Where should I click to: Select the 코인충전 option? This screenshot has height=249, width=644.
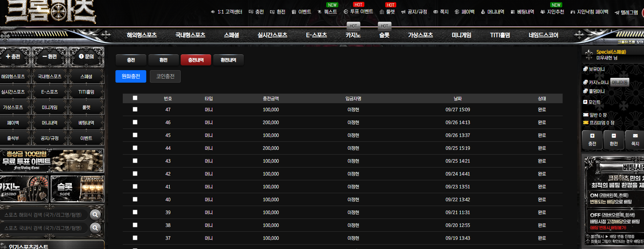coord(165,76)
